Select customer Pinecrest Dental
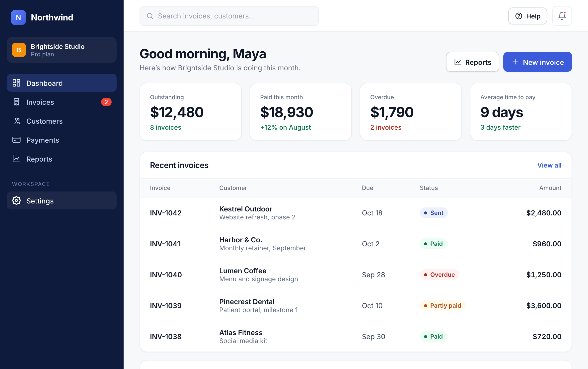 click(247, 301)
